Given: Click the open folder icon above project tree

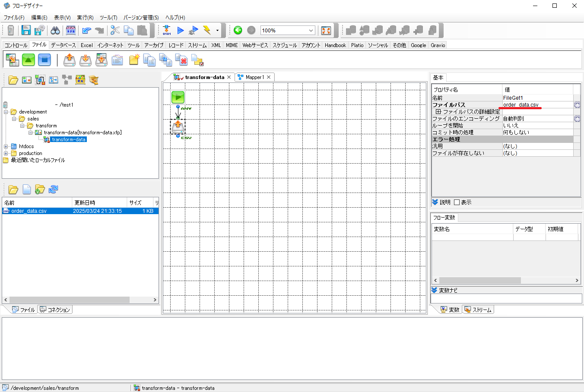Looking at the screenshot, I should tap(13, 80).
